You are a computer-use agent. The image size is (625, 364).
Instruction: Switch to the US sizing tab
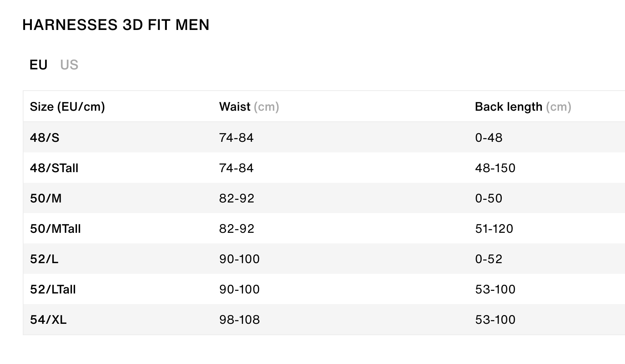(x=69, y=65)
